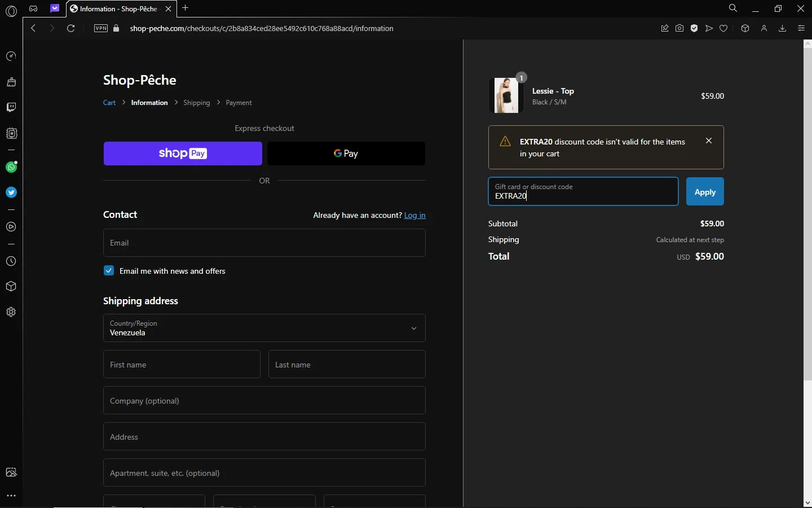Uncheck Email me with news and offers

(109, 271)
